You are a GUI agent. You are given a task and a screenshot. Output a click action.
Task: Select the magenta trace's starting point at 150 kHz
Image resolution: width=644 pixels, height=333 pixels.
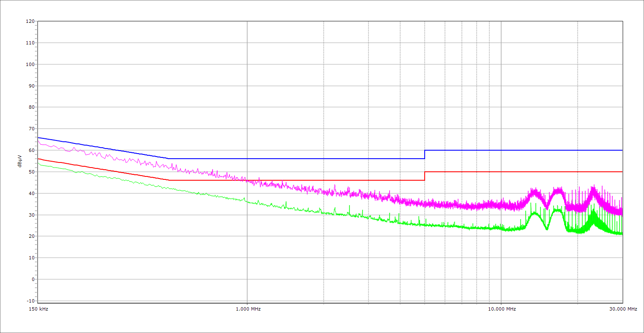(x=38, y=140)
